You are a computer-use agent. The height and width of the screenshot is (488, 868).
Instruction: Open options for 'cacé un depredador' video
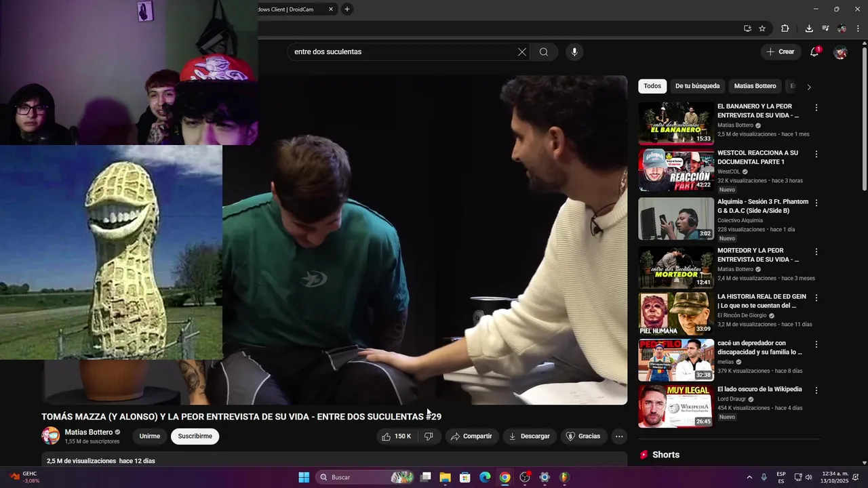click(x=816, y=344)
